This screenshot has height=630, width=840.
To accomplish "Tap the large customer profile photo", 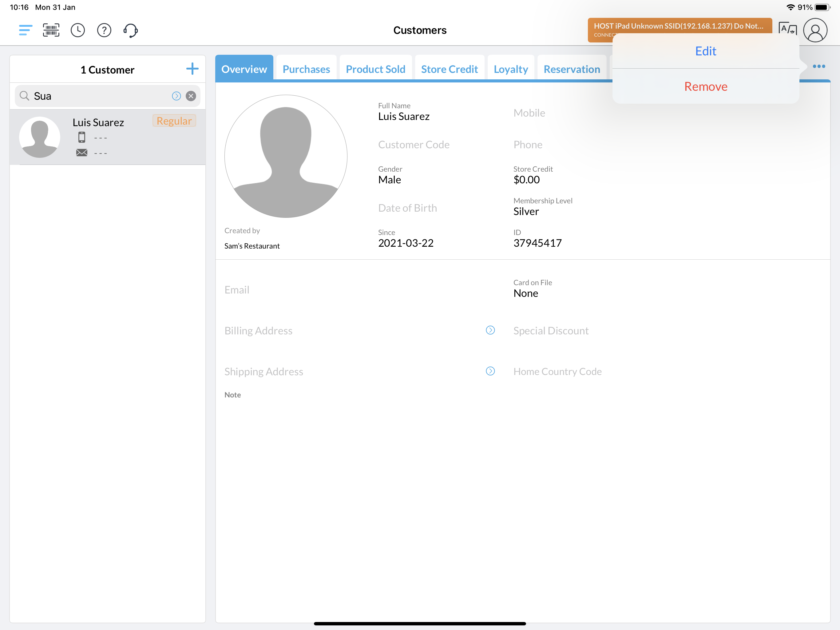I will click(286, 156).
